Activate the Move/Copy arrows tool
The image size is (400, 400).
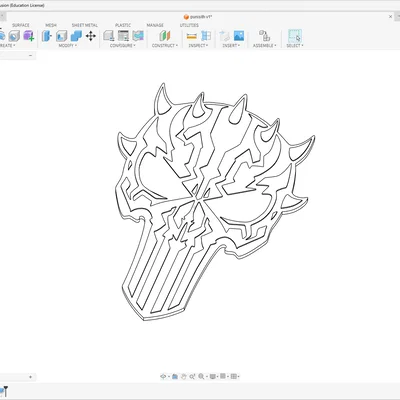91,36
